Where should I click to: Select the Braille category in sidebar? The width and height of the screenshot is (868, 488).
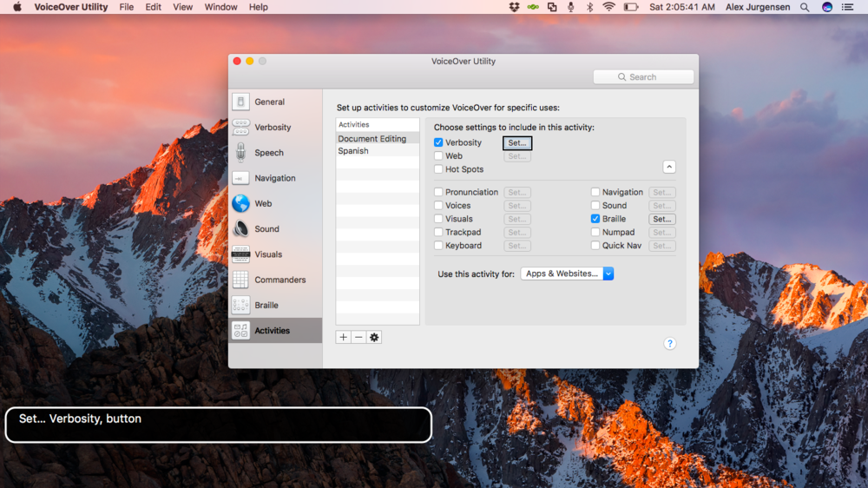tap(275, 306)
